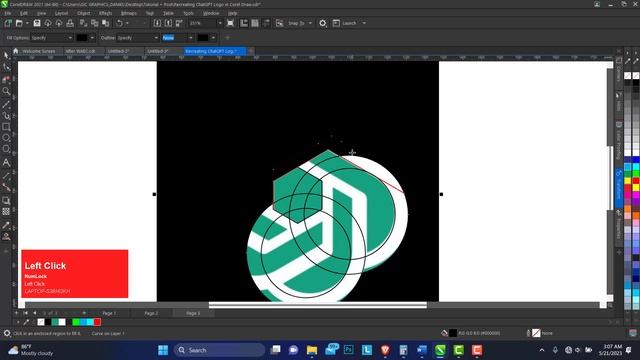Pick the red document palette swatch

(97, 322)
